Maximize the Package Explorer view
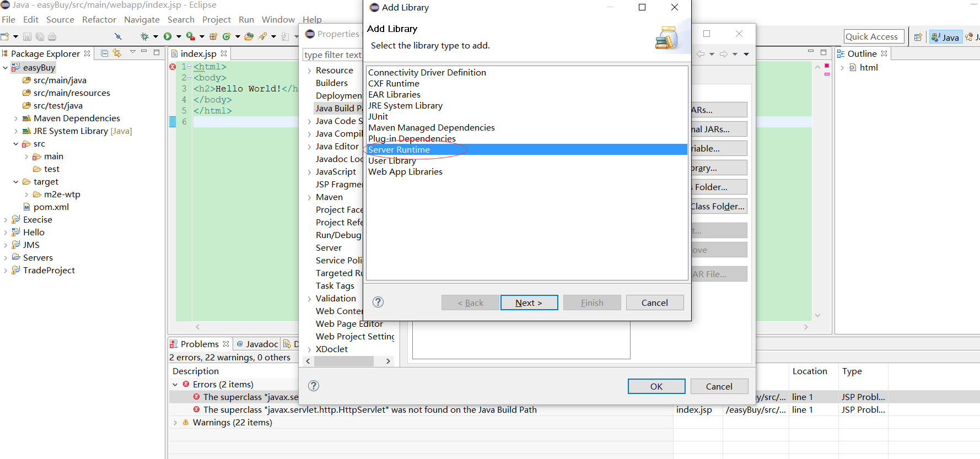Screen dimensions: 980x459 [x=157, y=52]
